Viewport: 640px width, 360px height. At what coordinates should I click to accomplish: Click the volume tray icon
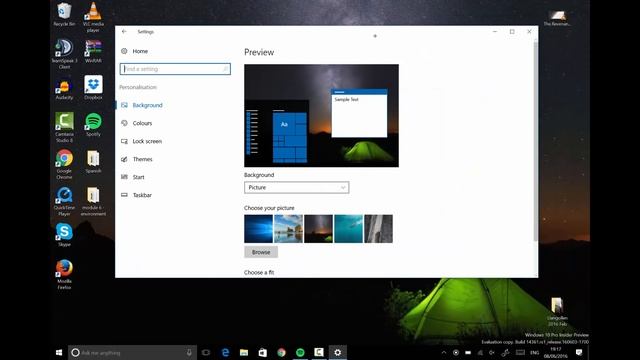[x=492, y=352]
